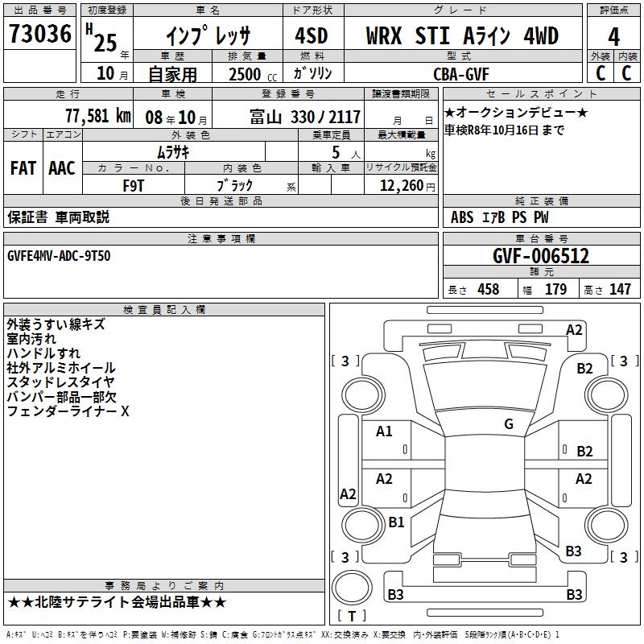Select chassis number GVF-006512

[x=541, y=256]
